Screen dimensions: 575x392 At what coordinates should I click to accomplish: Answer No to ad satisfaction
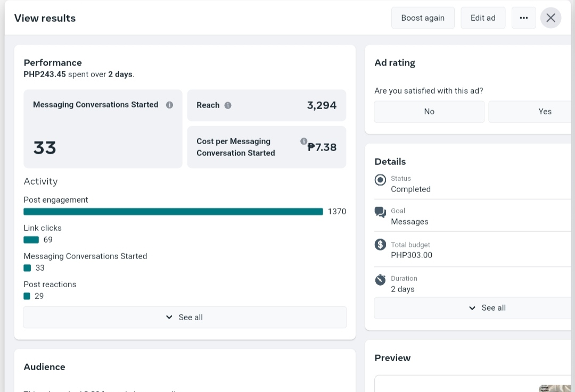(x=429, y=112)
